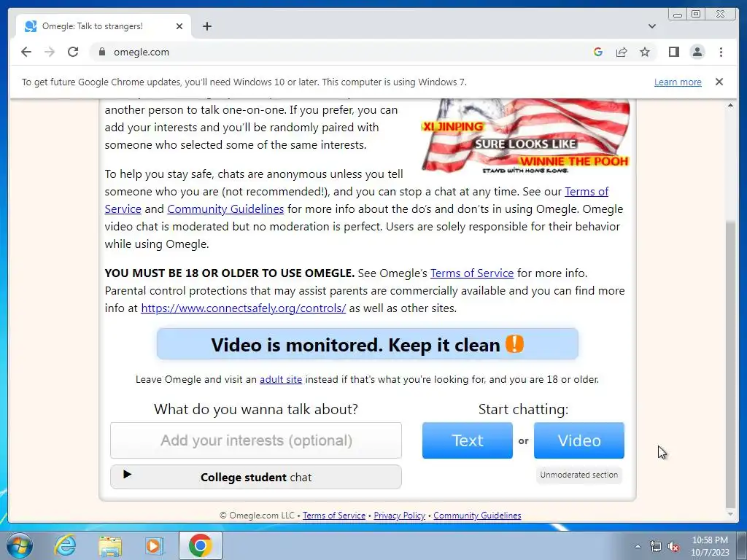This screenshot has height=560, width=747.
Task: Click the muted volume tray icon
Action: point(673,546)
